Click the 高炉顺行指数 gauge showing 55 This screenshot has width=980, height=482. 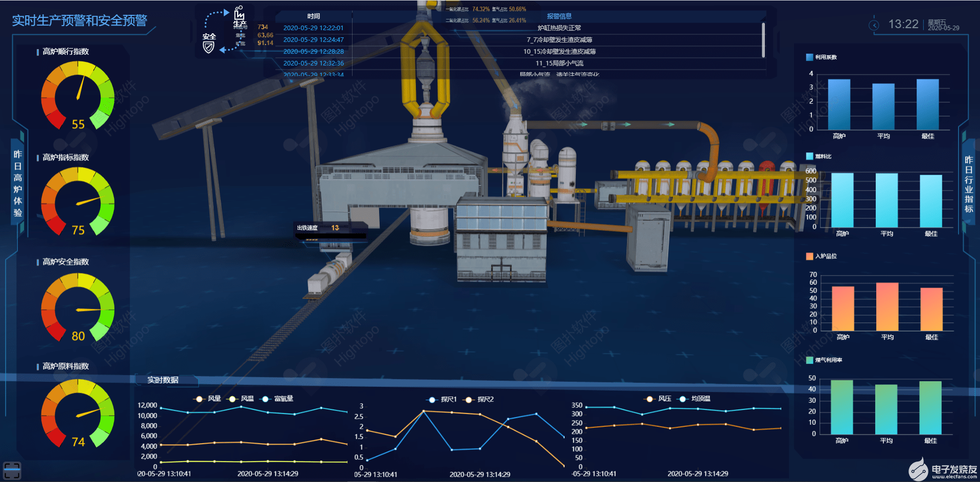(78, 96)
